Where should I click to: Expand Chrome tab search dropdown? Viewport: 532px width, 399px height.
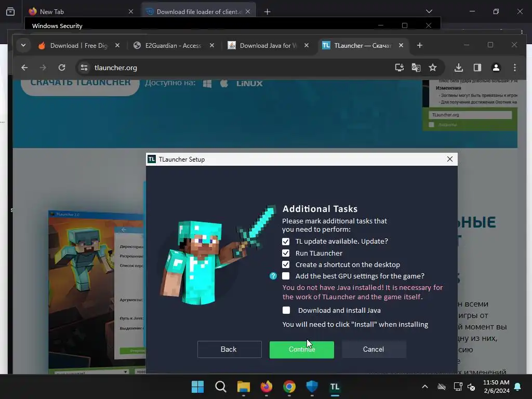(23, 45)
